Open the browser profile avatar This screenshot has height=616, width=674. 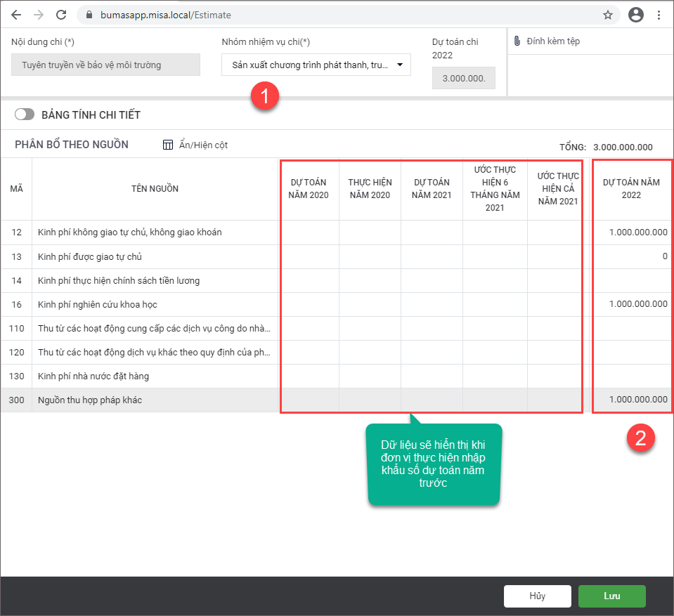tap(636, 15)
